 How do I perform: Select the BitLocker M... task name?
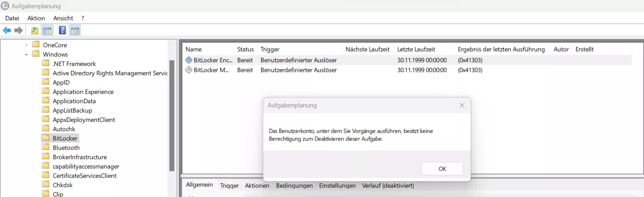(211, 70)
